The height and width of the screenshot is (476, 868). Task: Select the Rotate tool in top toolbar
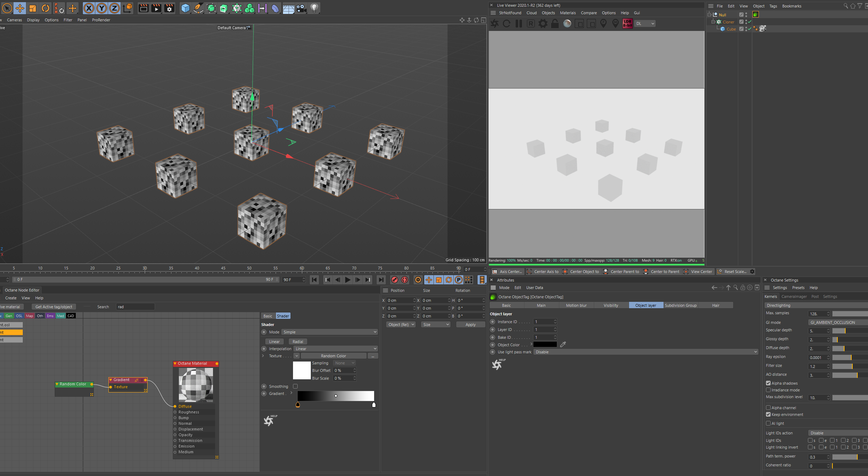[x=46, y=8]
